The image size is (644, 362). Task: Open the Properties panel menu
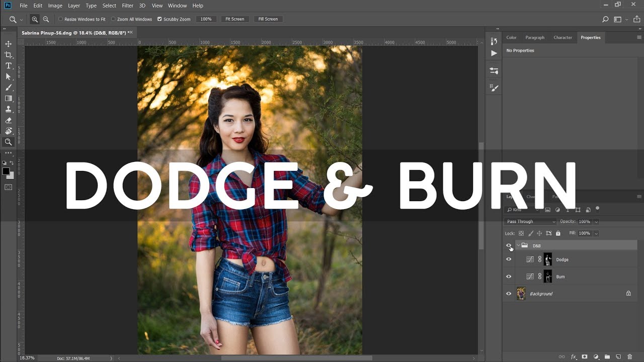pos(639,37)
